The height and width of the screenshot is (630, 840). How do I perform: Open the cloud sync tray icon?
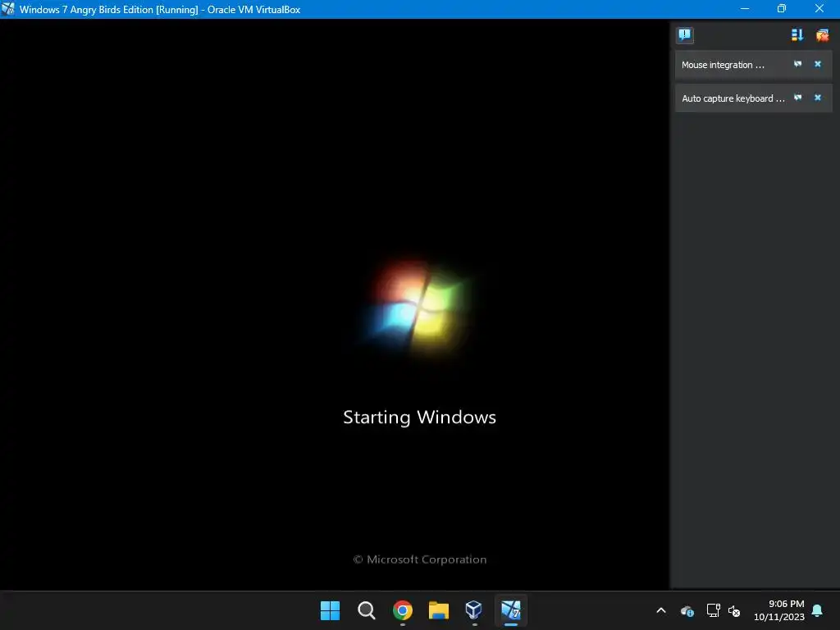tap(687, 610)
